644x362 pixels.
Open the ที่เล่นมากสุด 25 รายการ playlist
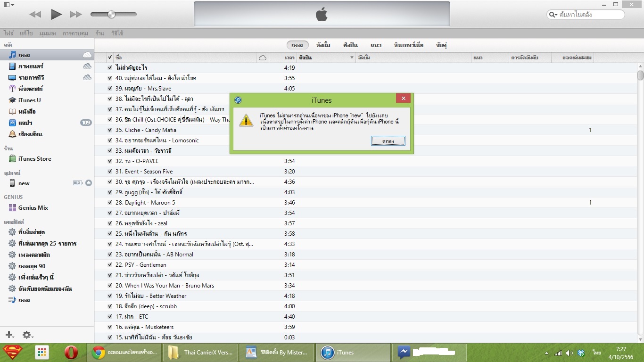(47, 243)
